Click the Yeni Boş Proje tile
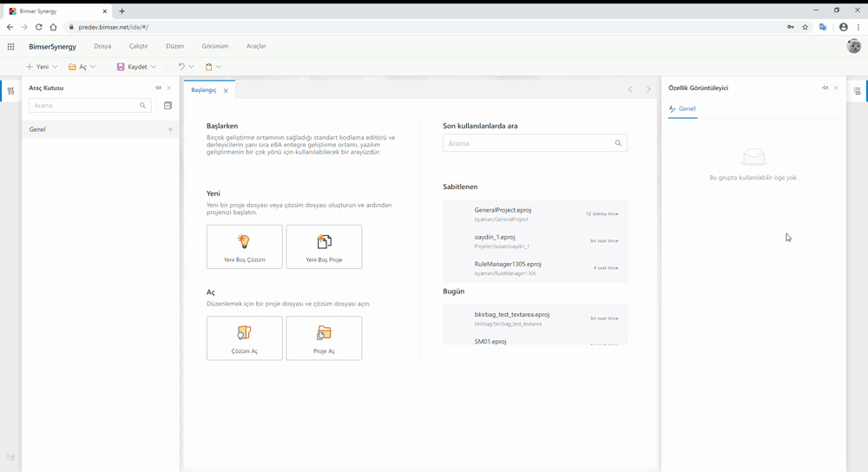The width and height of the screenshot is (868, 472). click(324, 246)
